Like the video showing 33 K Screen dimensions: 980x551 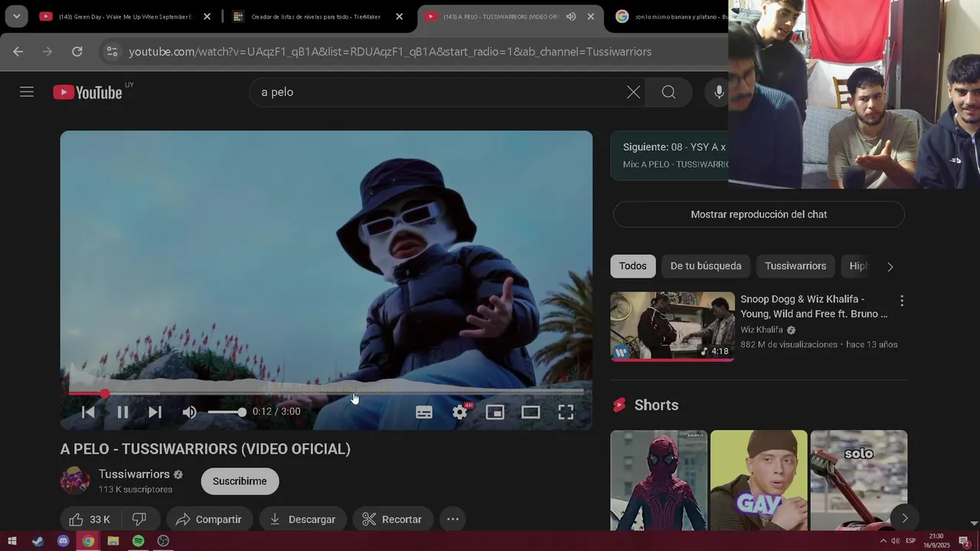pyautogui.click(x=90, y=519)
